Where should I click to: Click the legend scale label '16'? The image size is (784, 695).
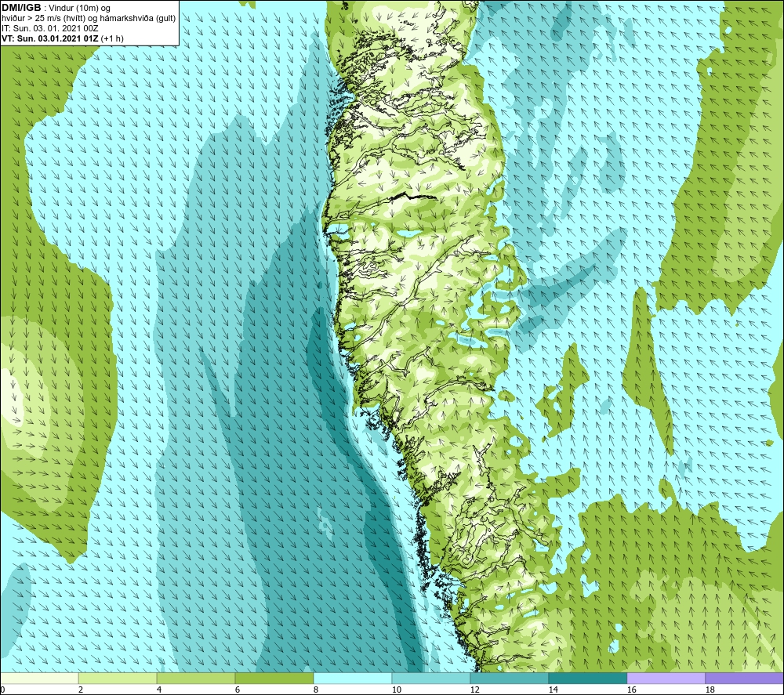point(631,690)
